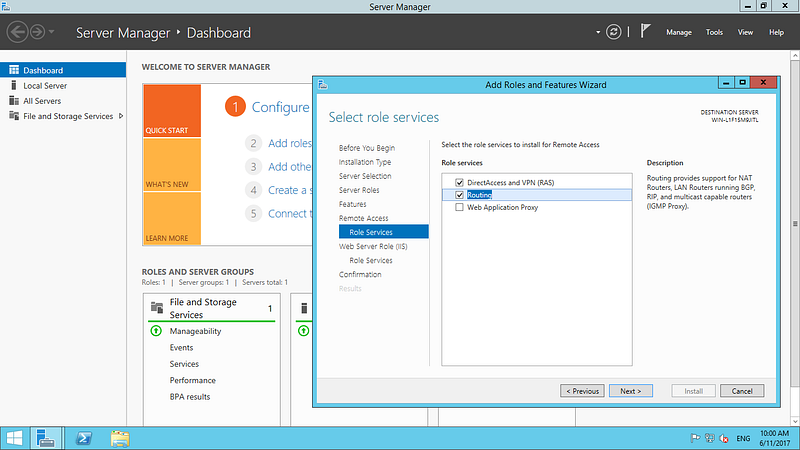
Task: Go to Features wizard step
Action: (x=353, y=204)
